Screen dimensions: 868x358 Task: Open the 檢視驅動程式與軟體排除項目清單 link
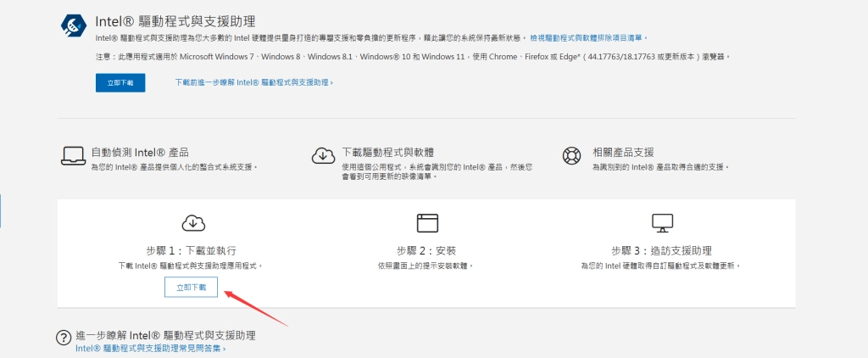[x=589, y=37]
